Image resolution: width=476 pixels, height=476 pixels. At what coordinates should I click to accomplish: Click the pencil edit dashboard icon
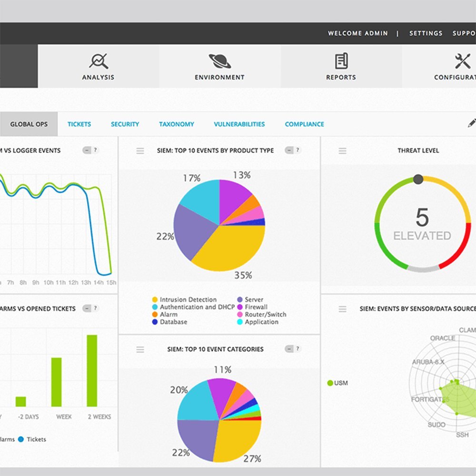tap(472, 123)
